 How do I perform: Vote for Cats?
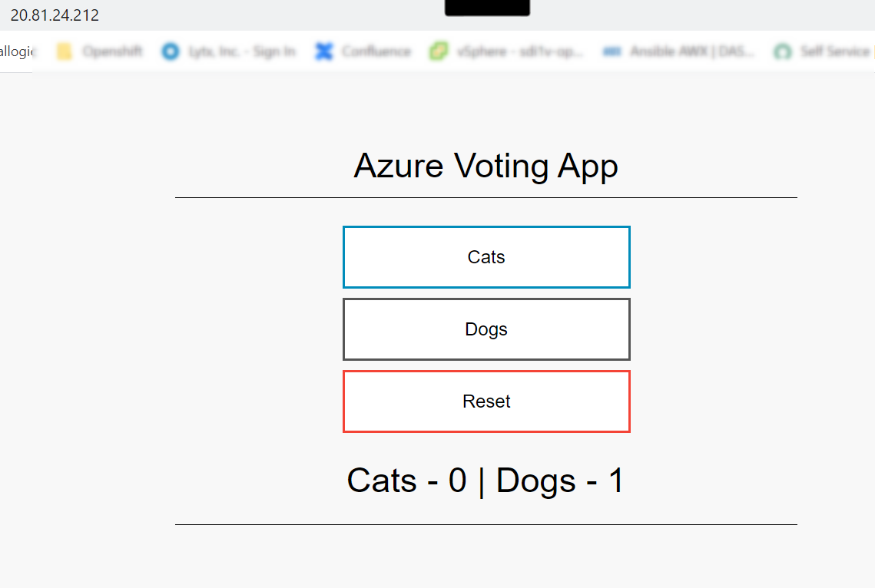[486, 257]
